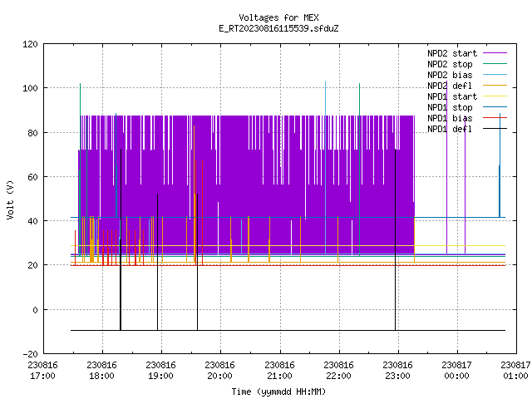Screen dimensions: 532x399
Task: Click the x-axis tick 230817 01:00
Action: (x=515, y=371)
